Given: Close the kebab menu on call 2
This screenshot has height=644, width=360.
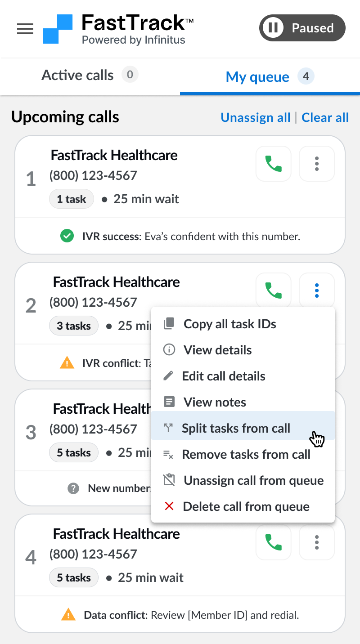Looking at the screenshot, I should click(x=317, y=291).
